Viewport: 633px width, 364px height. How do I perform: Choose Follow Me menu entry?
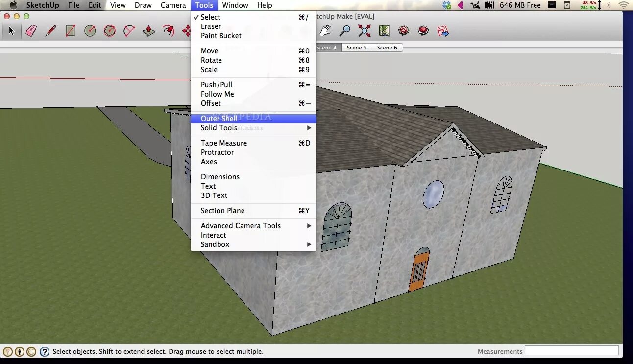point(253,94)
